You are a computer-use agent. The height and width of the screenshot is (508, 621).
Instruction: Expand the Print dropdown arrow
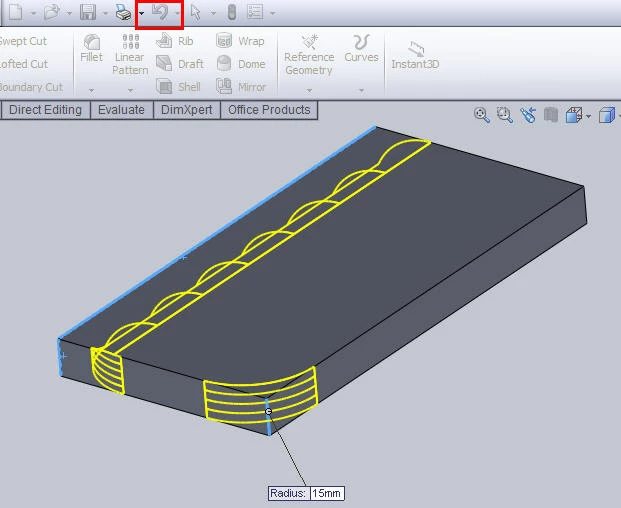[141, 13]
